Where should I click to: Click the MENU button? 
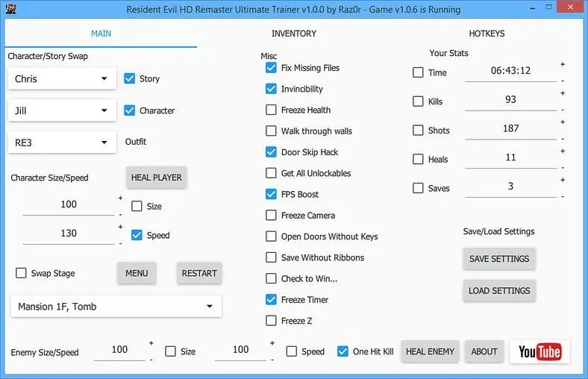pyautogui.click(x=137, y=273)
